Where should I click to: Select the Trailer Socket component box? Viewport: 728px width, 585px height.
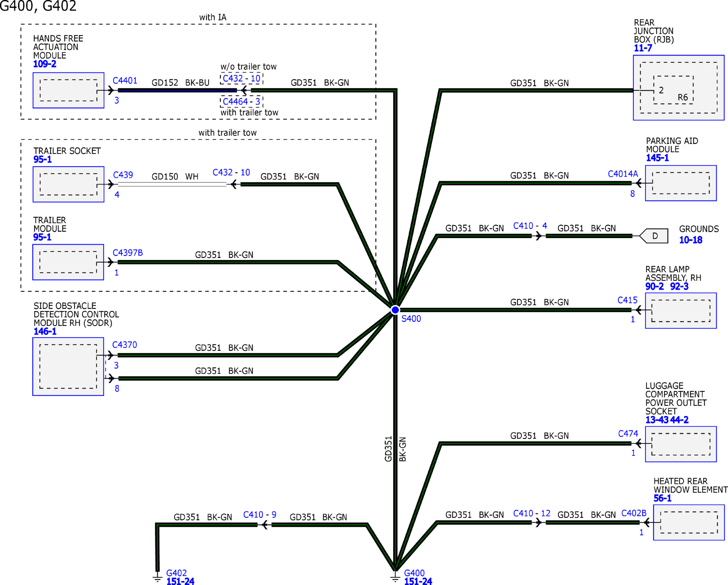pos(68,184)
